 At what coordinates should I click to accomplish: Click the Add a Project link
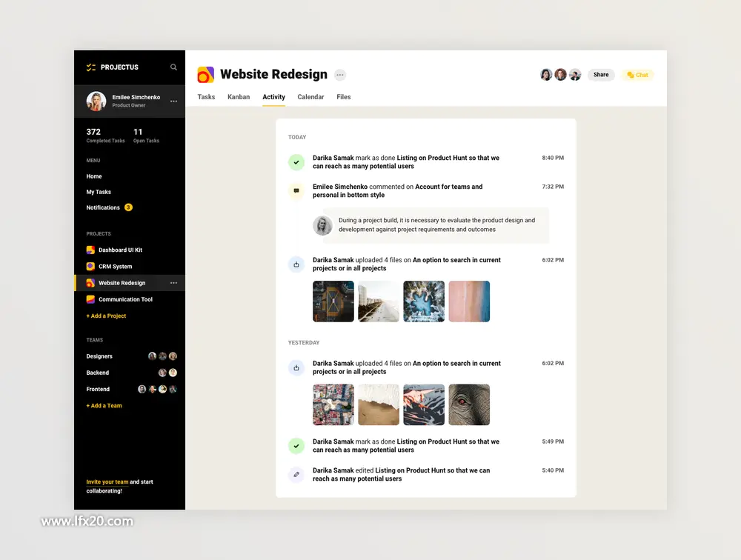tap(106, 316)
